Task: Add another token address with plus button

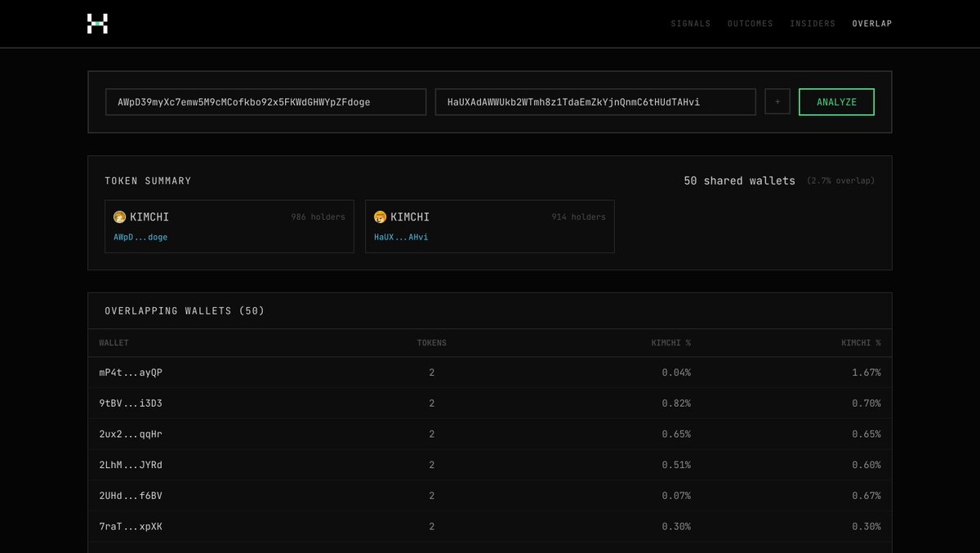Action: 777,102
